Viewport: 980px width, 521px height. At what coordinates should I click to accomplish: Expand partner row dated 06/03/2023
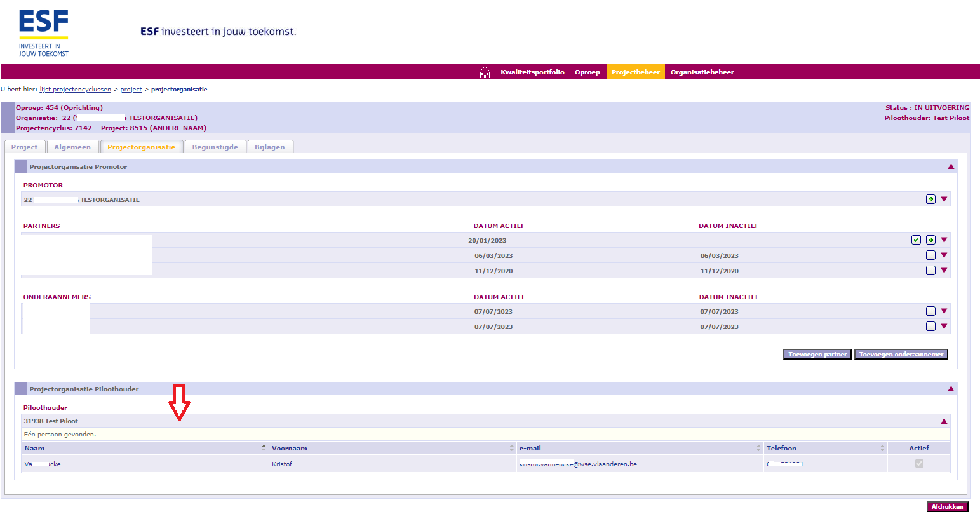(x=944, y=255)
